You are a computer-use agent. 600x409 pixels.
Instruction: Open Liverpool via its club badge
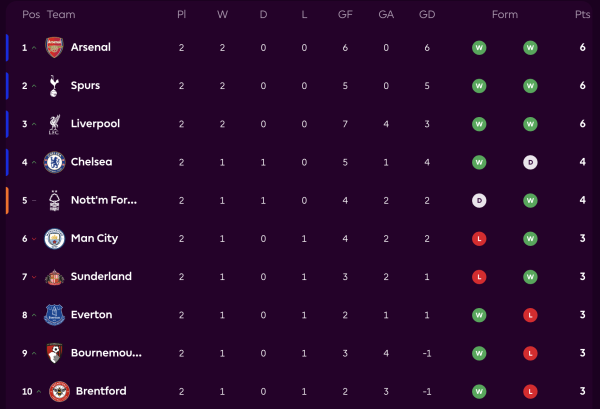[x=54, y=124]
